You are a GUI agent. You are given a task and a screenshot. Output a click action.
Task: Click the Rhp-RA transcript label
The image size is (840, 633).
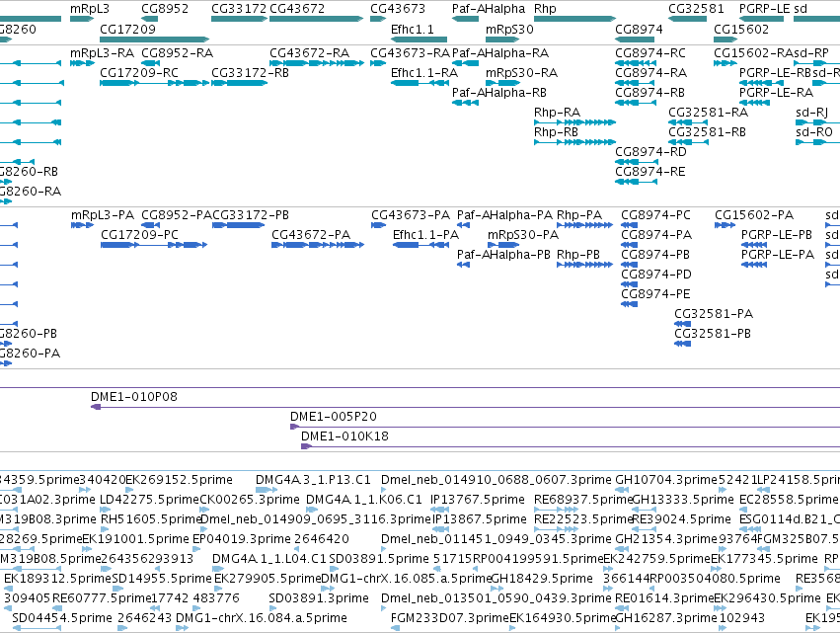click(x=557, y=113)
